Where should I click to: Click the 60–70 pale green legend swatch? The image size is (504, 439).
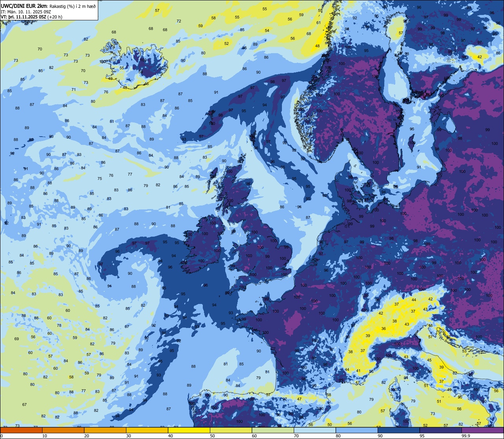pyautogui.click(x=273, y=430)
